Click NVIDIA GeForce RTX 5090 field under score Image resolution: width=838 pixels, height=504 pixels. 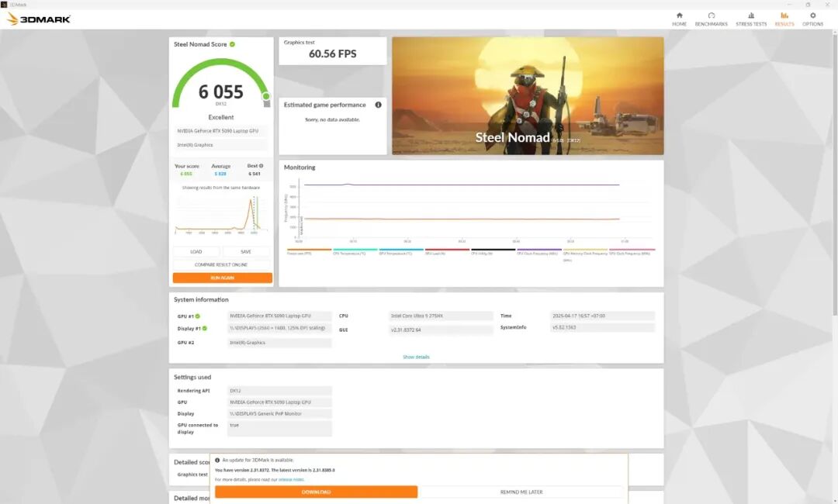(220, 131)
